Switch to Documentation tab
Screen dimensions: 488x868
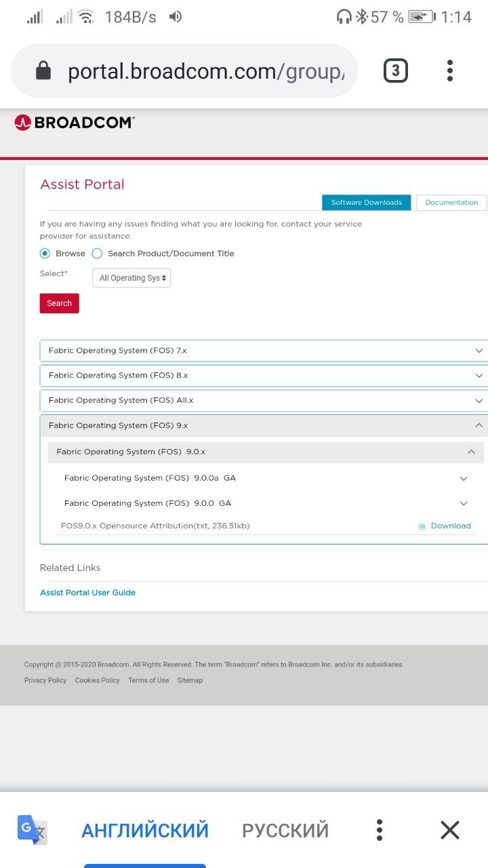click(x=451, y=202)
